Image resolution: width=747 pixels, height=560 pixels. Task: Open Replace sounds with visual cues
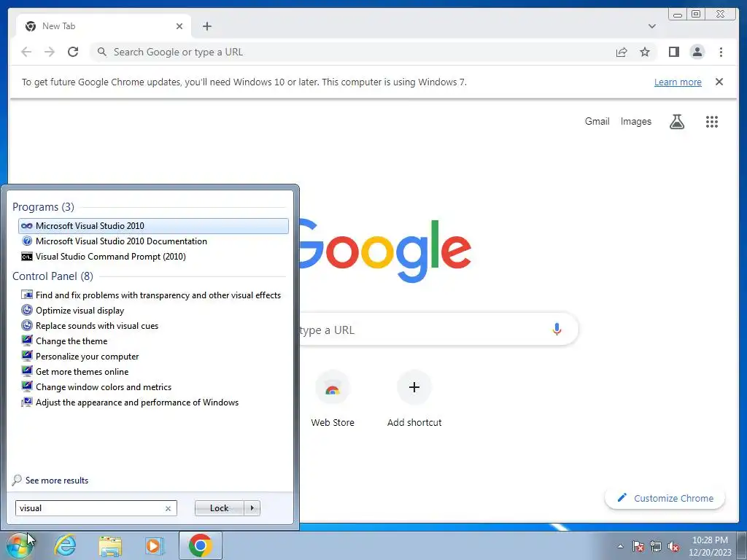[153, 326]
